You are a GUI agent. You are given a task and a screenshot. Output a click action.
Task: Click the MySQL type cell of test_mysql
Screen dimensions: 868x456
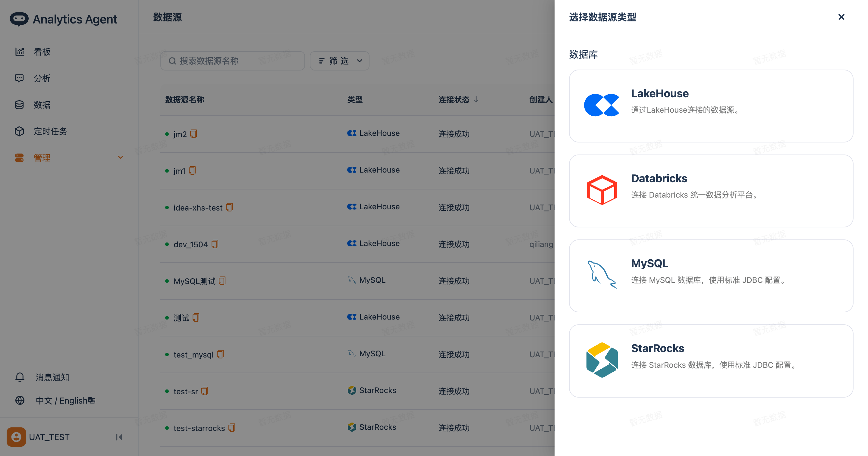click(366, 354)
